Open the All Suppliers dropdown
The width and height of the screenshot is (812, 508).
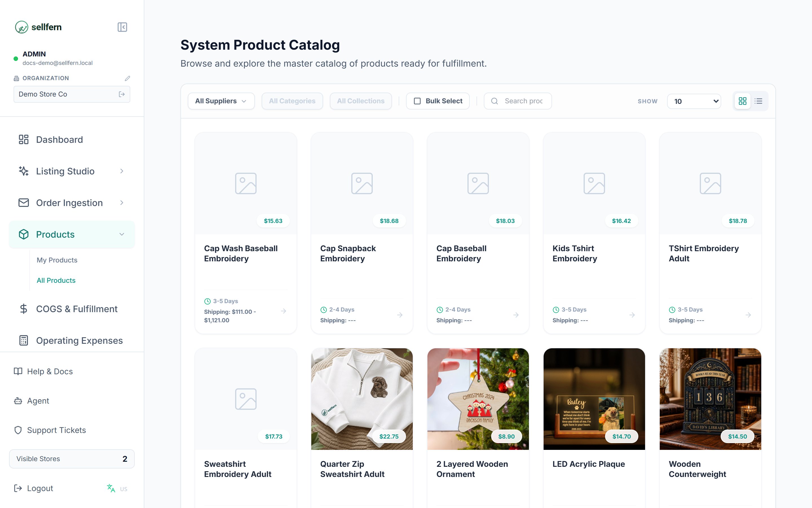point(221,101)
